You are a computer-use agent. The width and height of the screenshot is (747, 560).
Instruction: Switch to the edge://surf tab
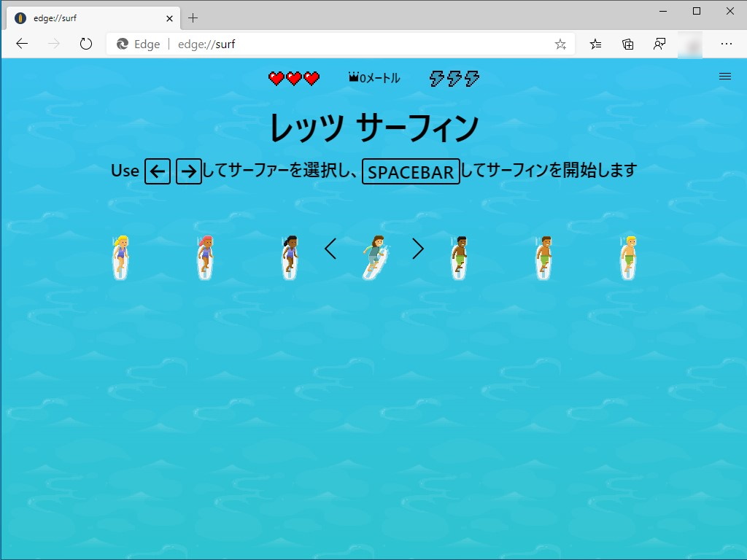88,18
